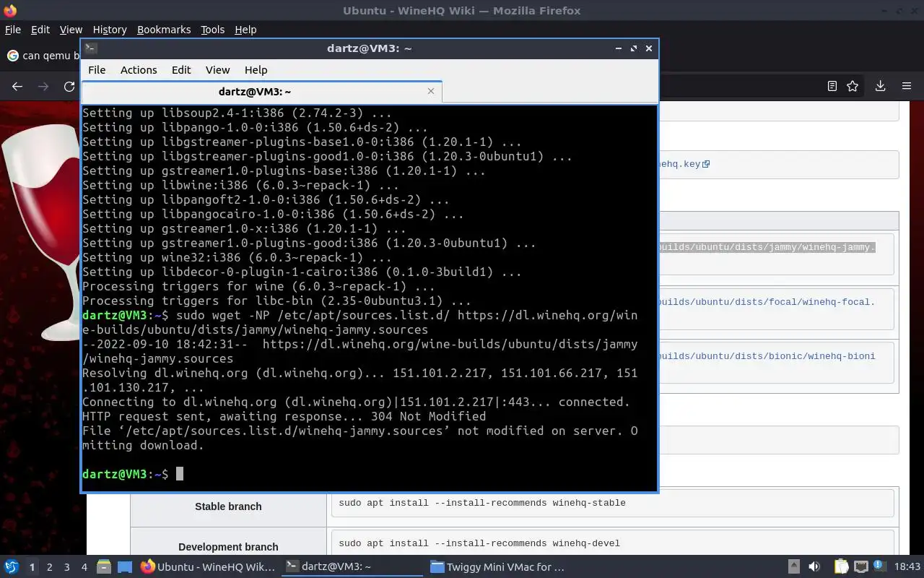Click the 18:43 clock in the panel

(907, 567)
